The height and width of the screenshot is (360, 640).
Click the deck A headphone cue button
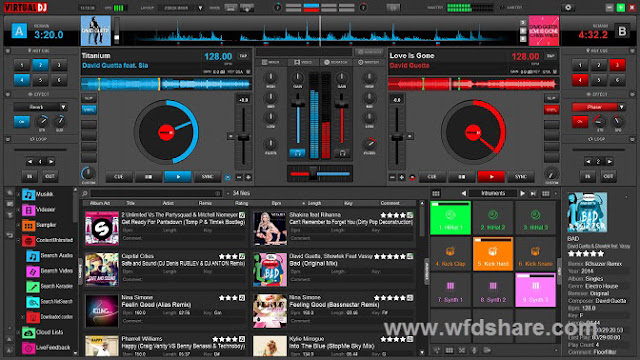click(x=297, y=153)
